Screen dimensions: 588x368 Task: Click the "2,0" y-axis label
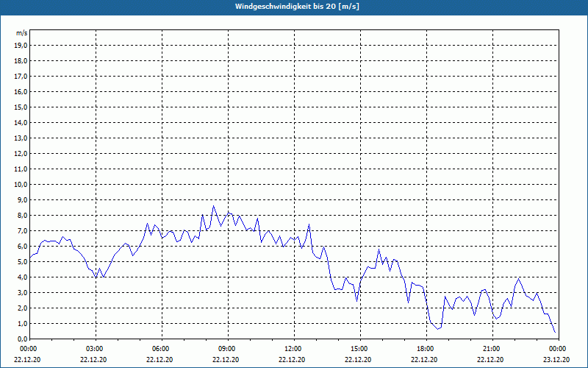(22, 308)
